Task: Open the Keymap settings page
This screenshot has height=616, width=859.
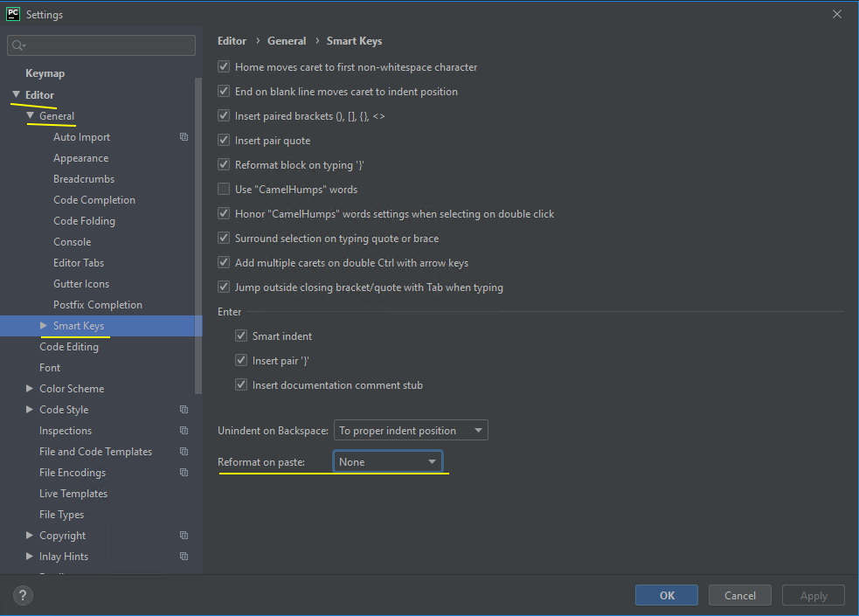Action: (45, 73)
